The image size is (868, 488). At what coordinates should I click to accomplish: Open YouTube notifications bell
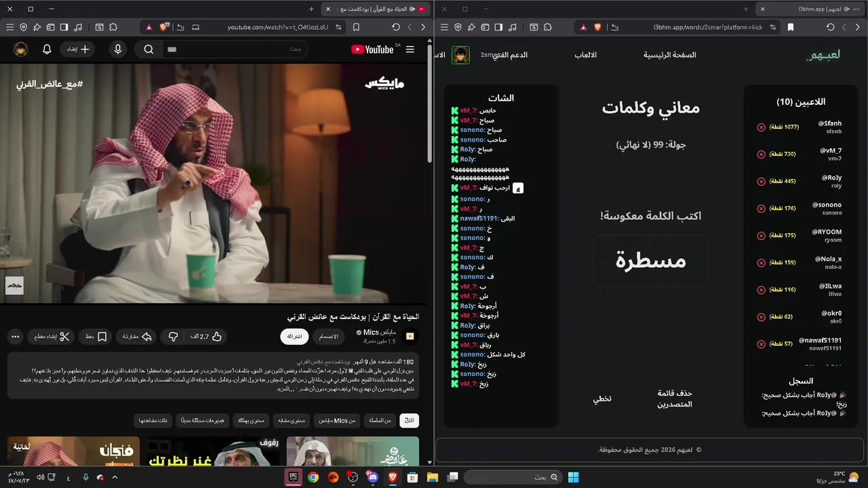pos(47,49)
